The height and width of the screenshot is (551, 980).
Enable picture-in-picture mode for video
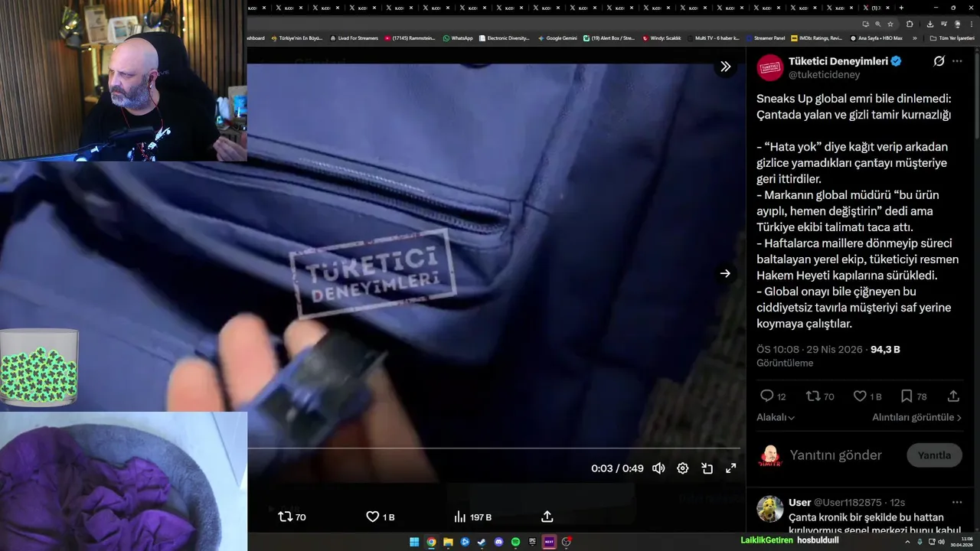pos(707,468)
